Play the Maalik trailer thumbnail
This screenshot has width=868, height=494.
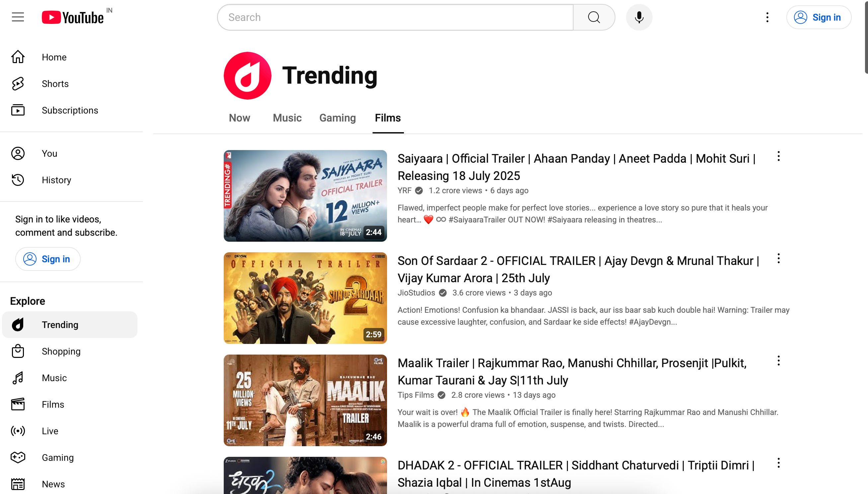305,400
